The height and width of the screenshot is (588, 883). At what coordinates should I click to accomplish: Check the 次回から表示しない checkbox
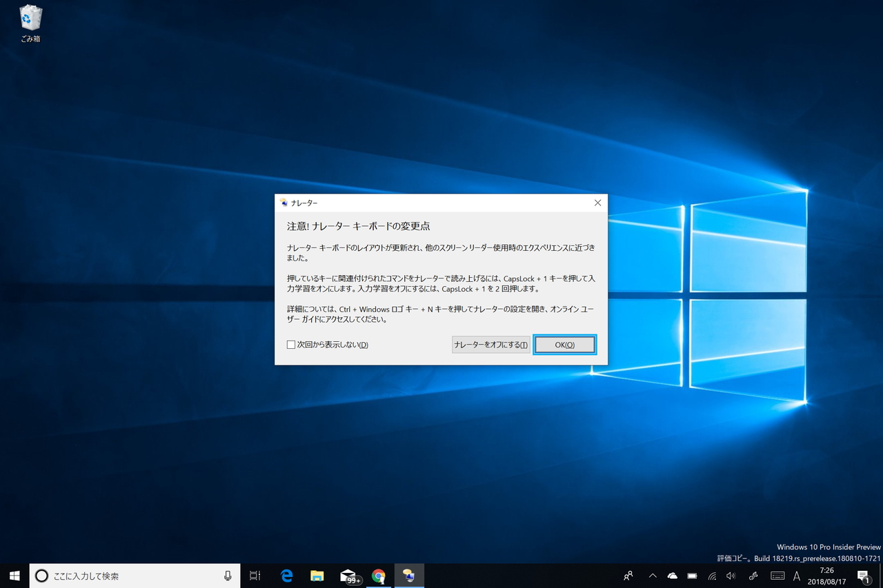click(291, 344)
